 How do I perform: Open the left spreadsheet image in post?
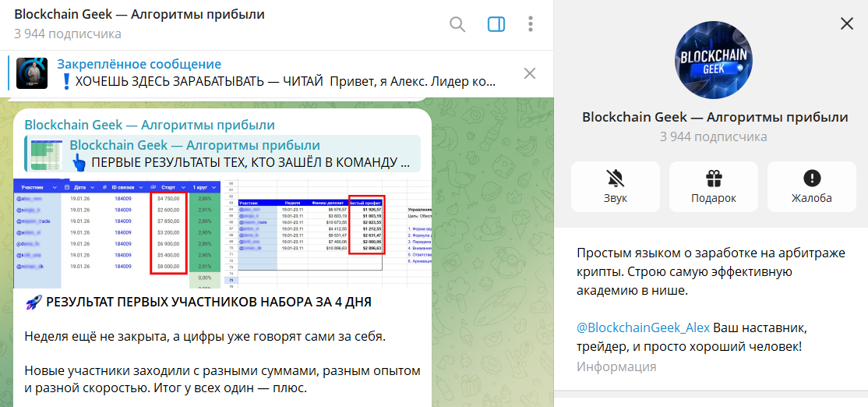pyautogui.click(x=117, y=234)
